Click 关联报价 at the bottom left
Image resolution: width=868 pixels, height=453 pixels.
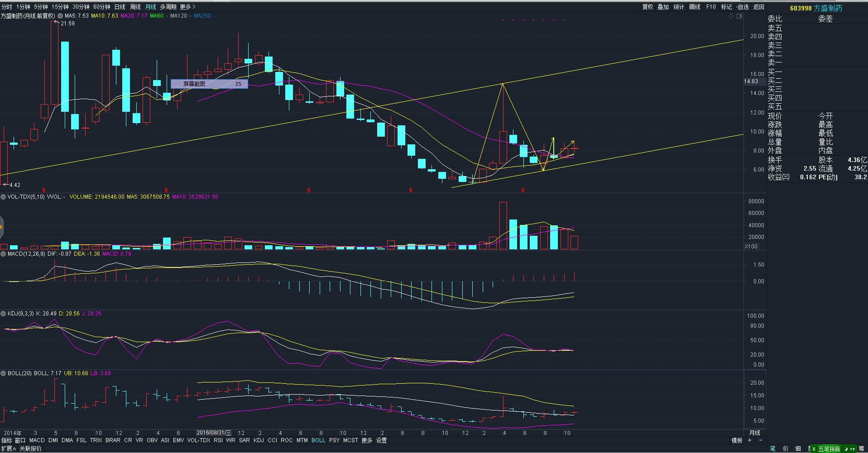pos(30,448)
